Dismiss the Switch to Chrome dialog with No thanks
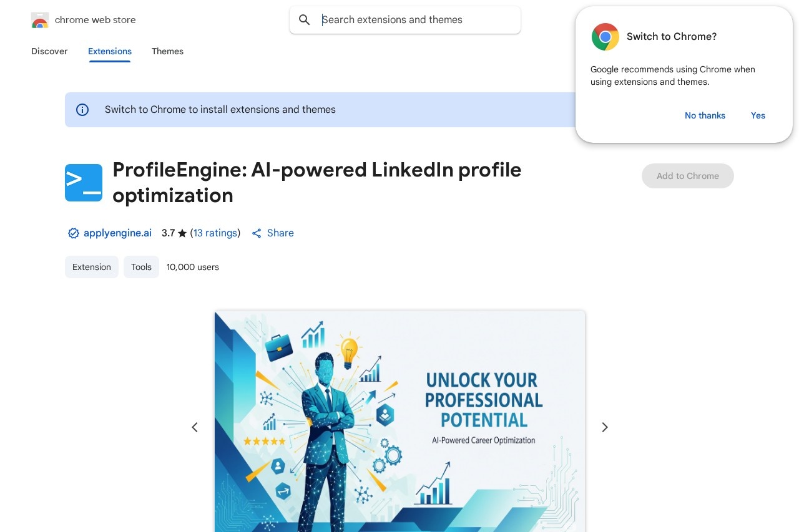This screenshot has width=799, height=532. pos(705,115)
